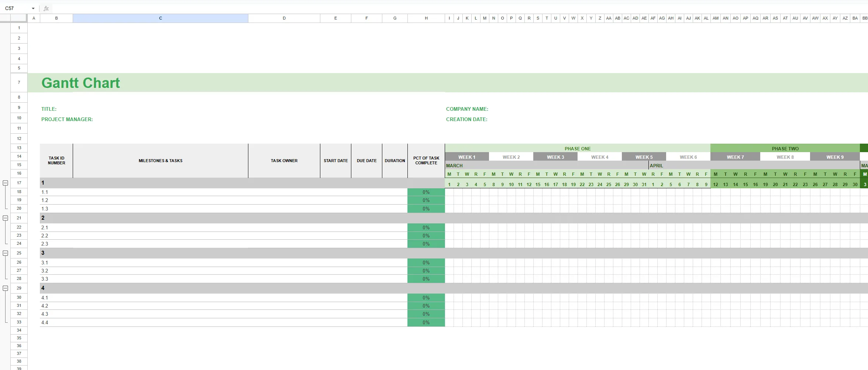
Task: Click the WEEK 7 header cell
Action: tap(735, 157)
